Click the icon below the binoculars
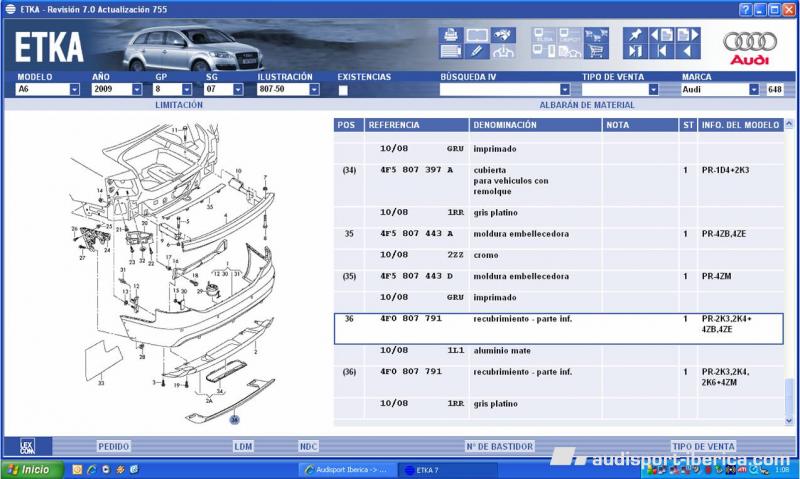 (503, 51)
